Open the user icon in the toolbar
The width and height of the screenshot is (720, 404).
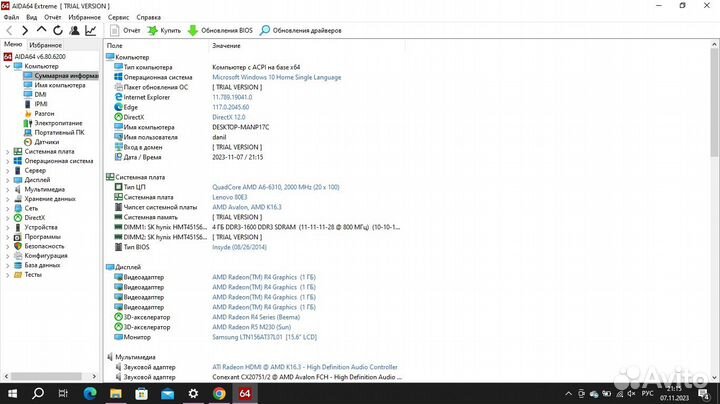pyautogui.click(x=74, y=30)
